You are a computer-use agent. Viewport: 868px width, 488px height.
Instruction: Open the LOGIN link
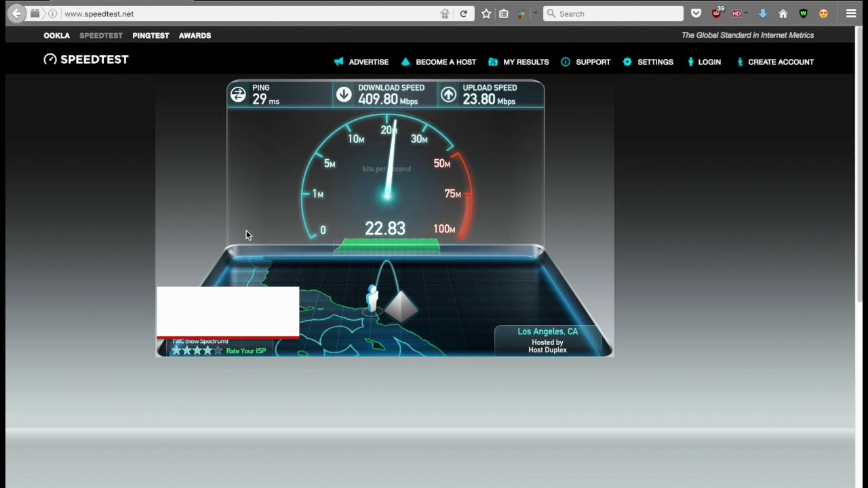(x=709, y=62)
